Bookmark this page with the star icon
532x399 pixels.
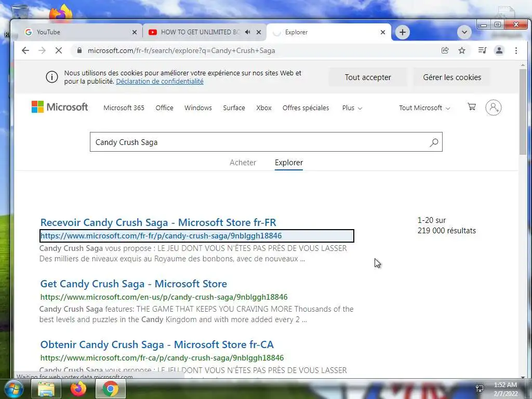click(462, 50)
